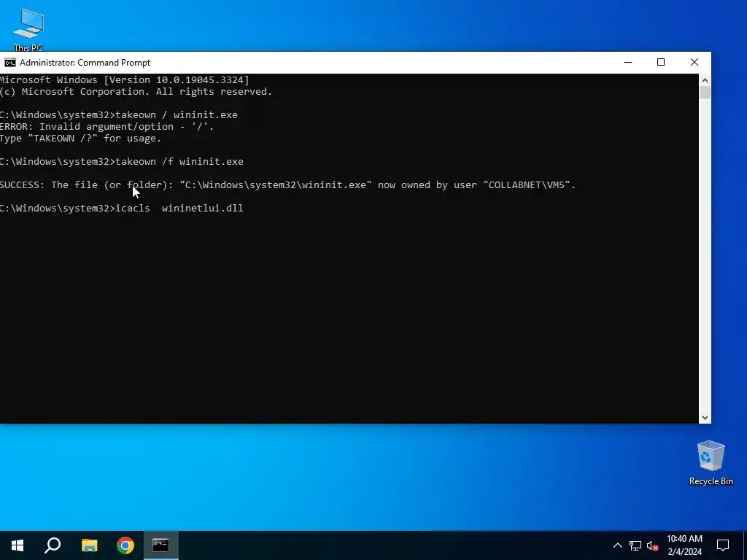Screen dimensions: 747x560
Task: Click the Microsoft Windows version line
Action: (124, 80)
